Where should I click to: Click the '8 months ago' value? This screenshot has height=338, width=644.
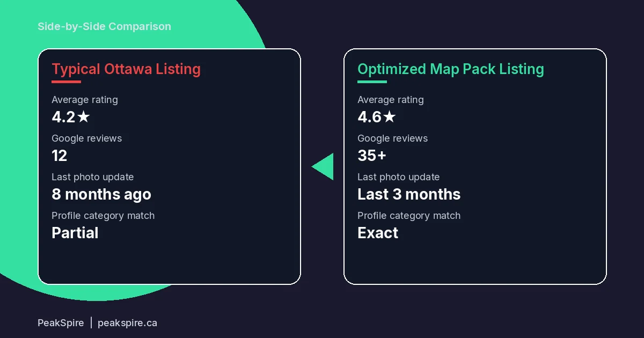tap(101, 194)
